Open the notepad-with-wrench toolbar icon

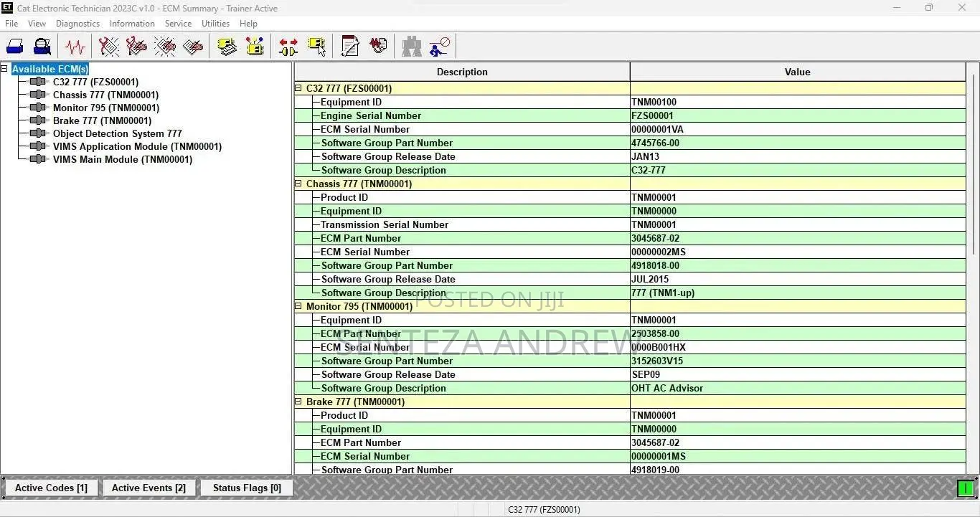point(350,47)
